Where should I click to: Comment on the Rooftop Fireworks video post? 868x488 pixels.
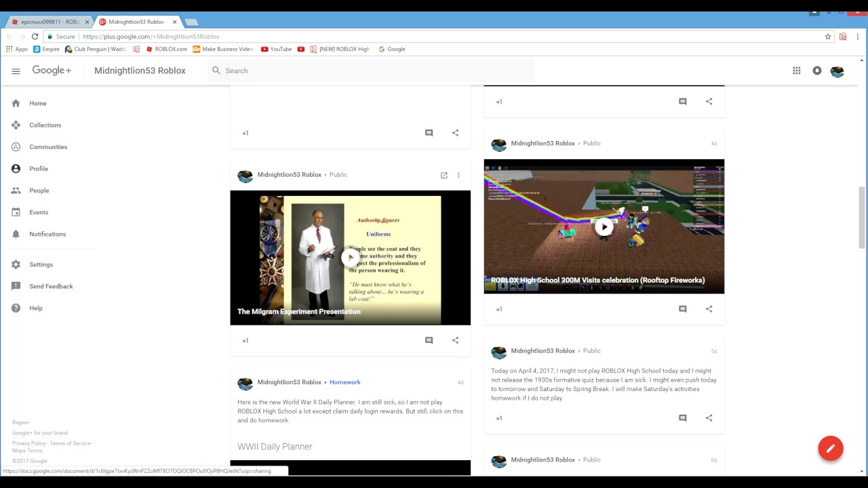click(683, 309)
